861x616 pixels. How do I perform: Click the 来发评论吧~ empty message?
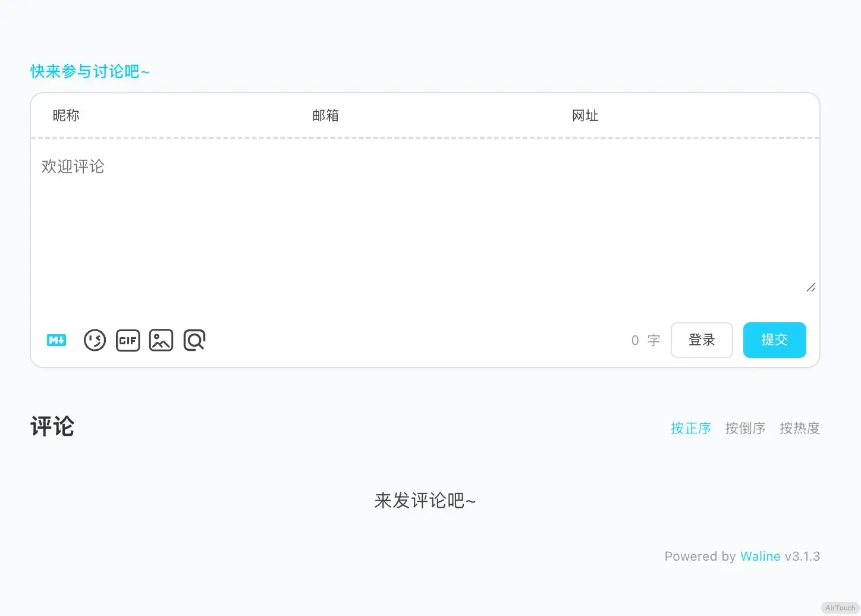[425, 501]
